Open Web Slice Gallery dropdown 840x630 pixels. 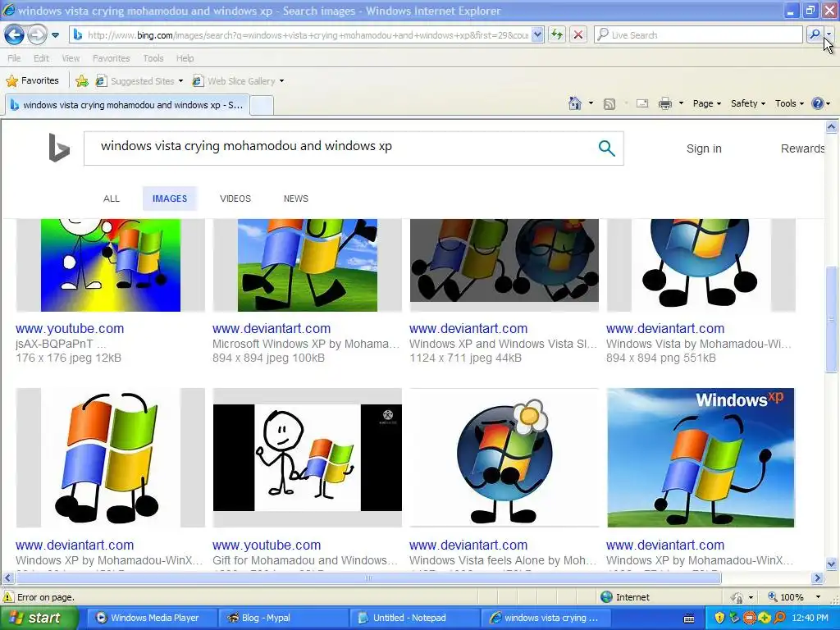tap(239, 81)
